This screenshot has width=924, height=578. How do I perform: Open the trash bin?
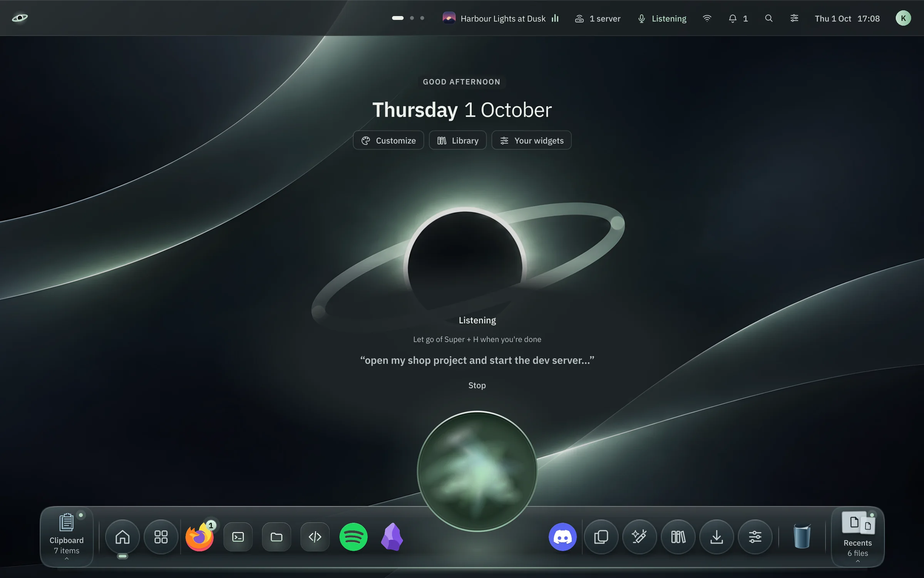[802, 536]
